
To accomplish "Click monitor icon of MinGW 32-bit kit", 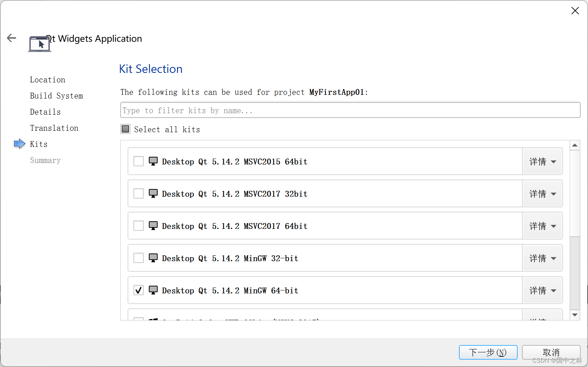I will (x=153, y=258).
